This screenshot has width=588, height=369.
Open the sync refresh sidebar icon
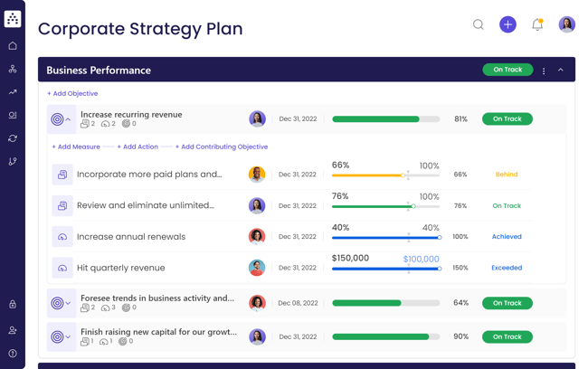(13, 138)
